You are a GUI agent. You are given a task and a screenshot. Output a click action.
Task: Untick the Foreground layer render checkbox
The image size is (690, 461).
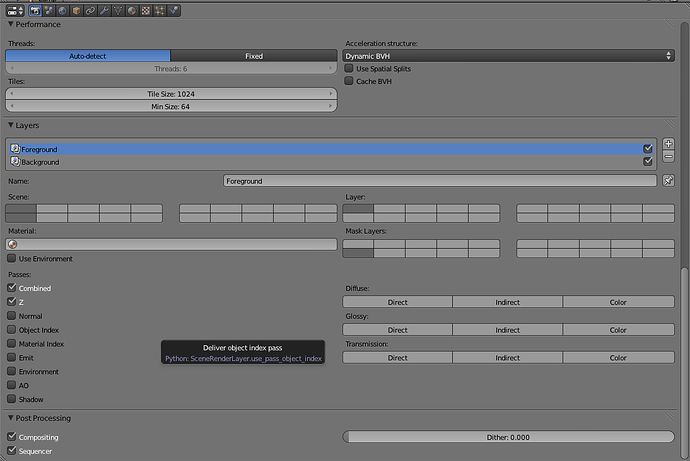coord(648,149)
